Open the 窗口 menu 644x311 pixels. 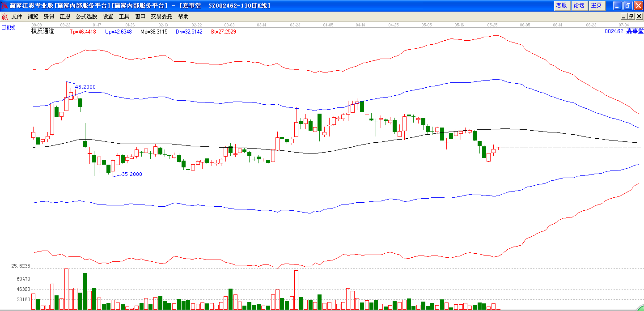point(140,16)
